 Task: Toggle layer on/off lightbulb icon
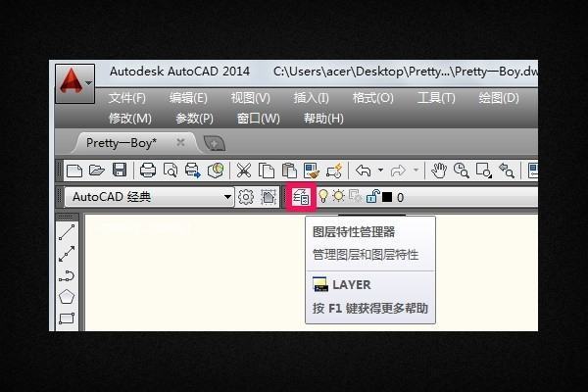tap(322, 197)
